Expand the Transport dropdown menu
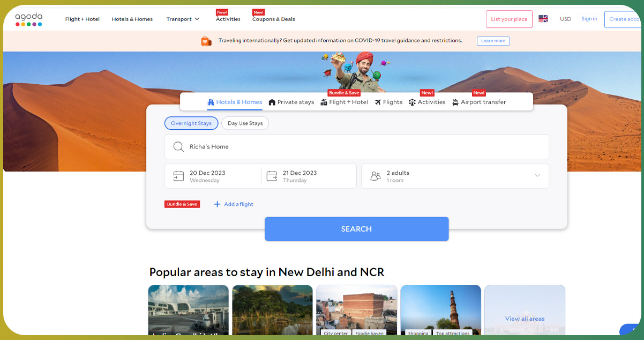Image resolution: width=644 pixels, height=340 pixels. (183, 19)
